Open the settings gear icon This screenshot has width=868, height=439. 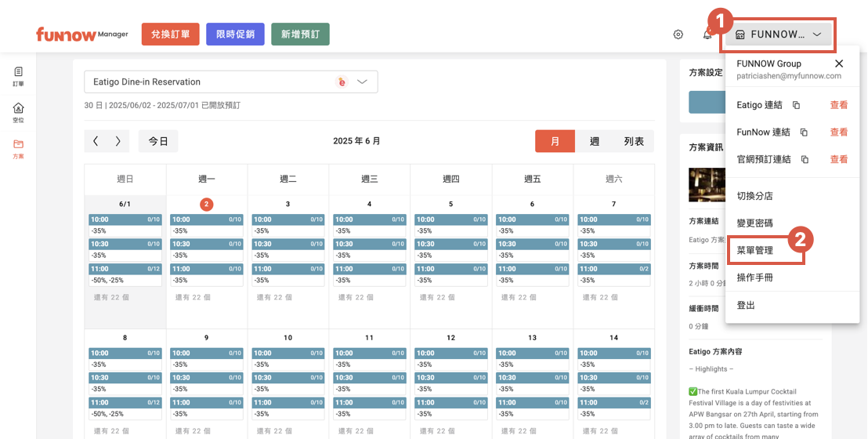tap(678, 34)
